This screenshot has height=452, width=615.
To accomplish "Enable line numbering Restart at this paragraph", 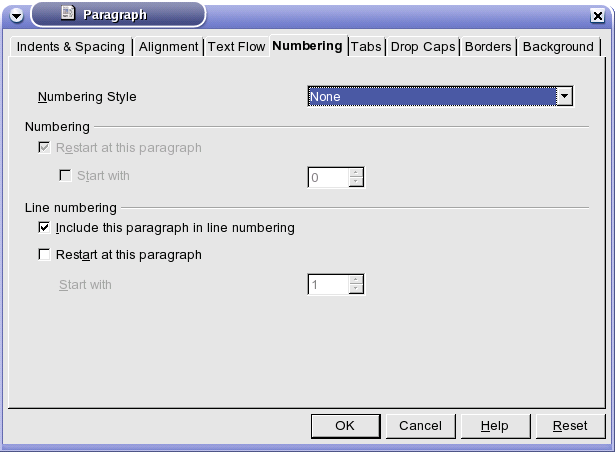I will [x=44, y=255].
